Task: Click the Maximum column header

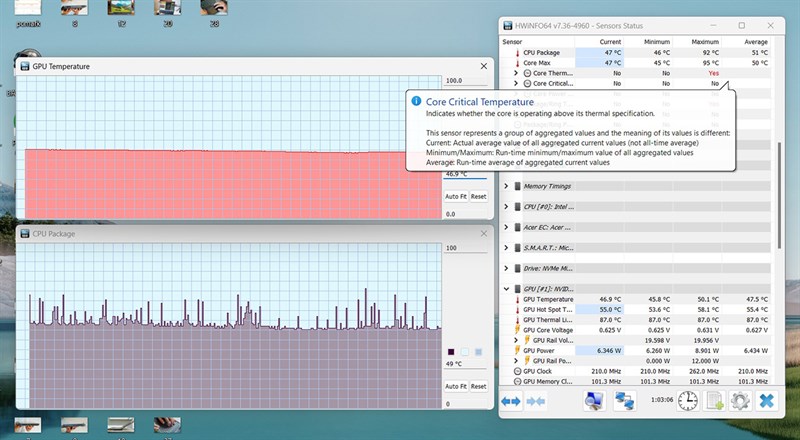Action: (x=706, y=42)
